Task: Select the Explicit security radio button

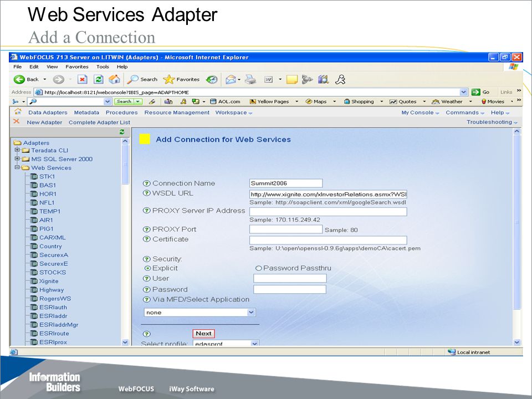Action: pos(147,268)
